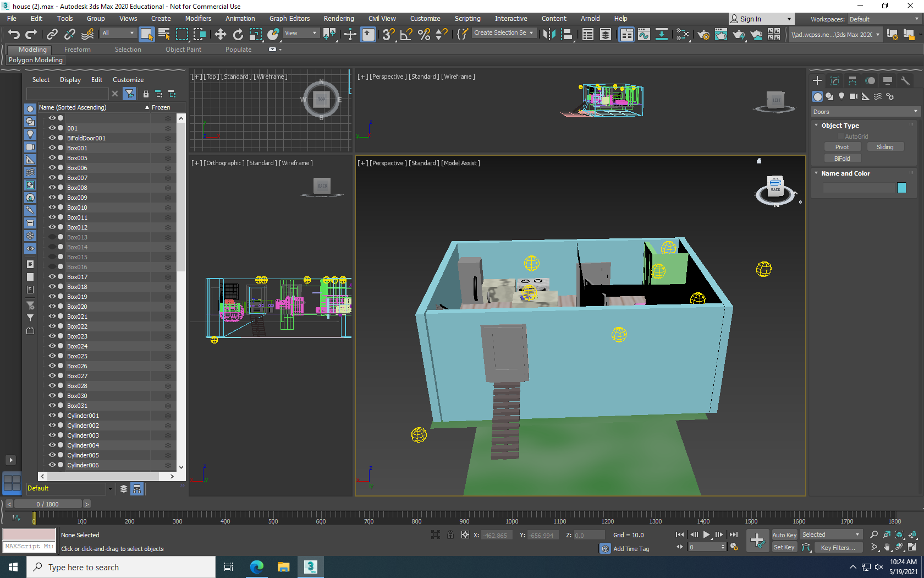This screenshot has width=924, height=578.
Task: Click the Pivot door button
Action: [842, 147]
